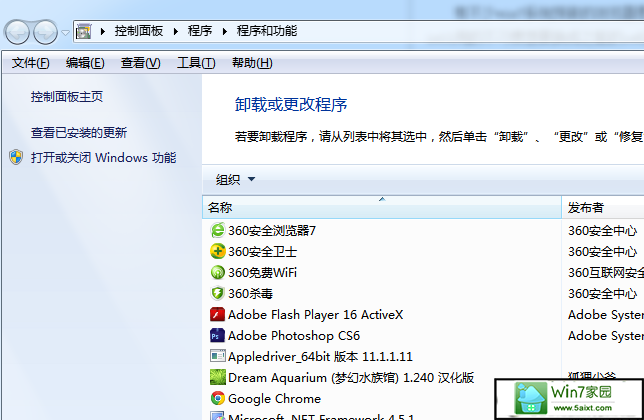644x420 pixels.
Task: Select Google Chrome in program list
Action: click(x=274, y=399)
